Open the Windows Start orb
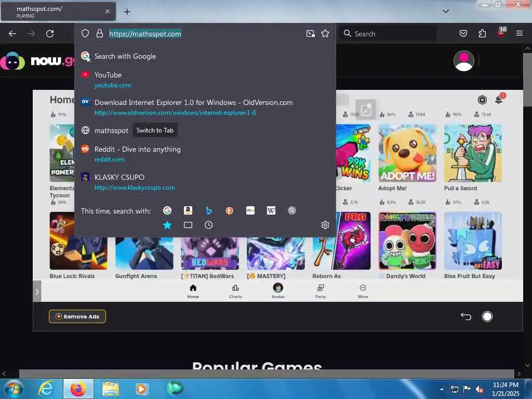Viewport: 532px width, 399px height. (14, 389)
